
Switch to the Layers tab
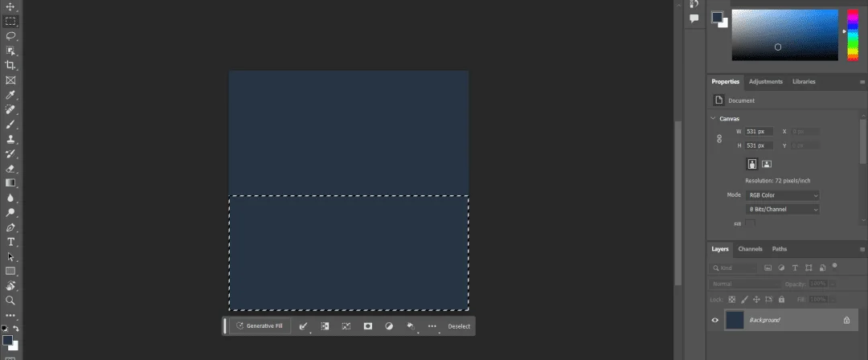coord(719,249)
